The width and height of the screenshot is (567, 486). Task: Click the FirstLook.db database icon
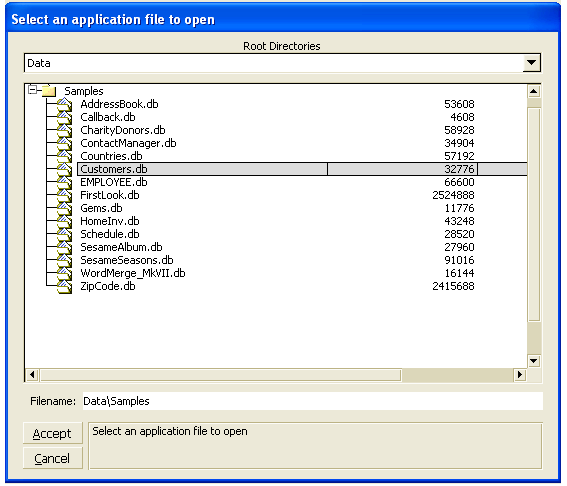click(64, 195)
